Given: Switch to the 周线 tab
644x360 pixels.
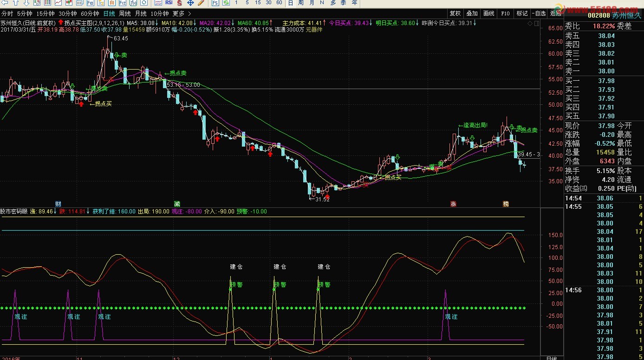Looking at the screenshot, I should [x=124, y=13].
